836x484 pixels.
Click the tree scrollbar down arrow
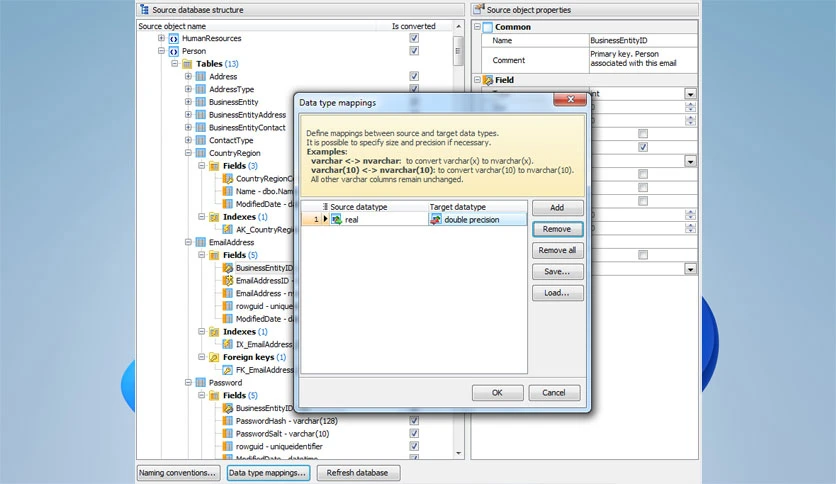pos(459,453)
